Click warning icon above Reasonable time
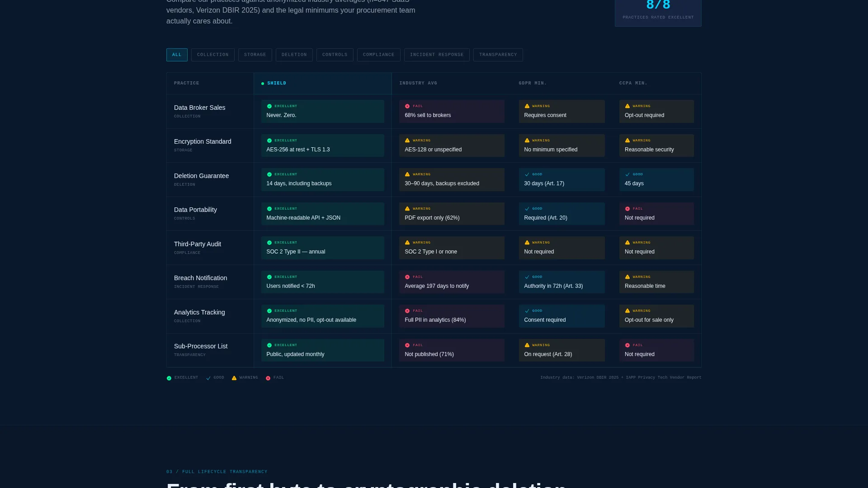This screenshot has width=868, height=488. coord(627,277)
